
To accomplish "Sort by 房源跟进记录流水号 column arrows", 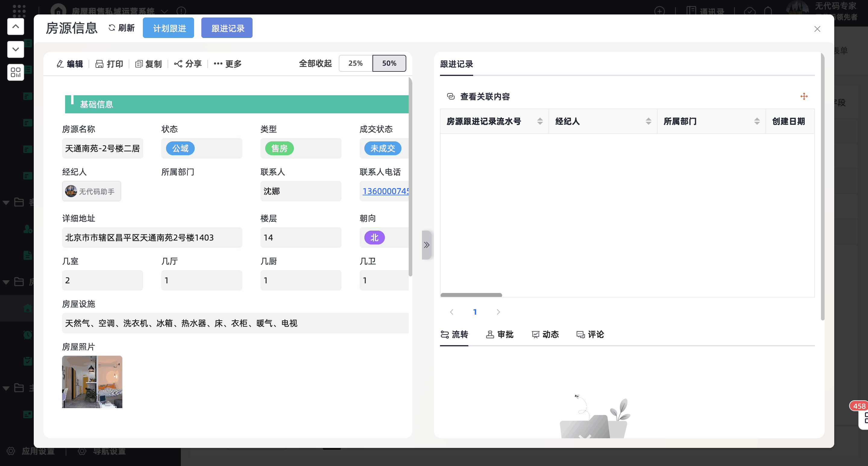I will (x=540, y=121).
